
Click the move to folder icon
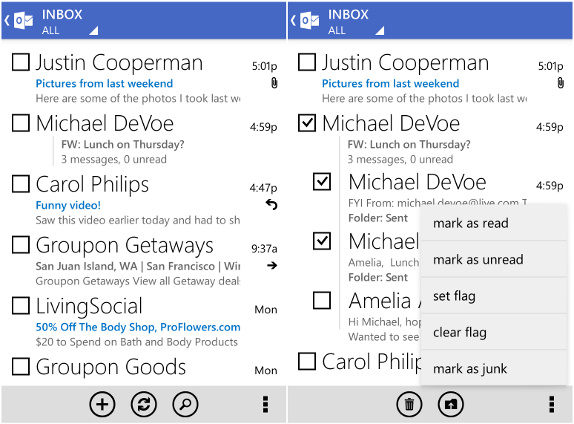451,405
